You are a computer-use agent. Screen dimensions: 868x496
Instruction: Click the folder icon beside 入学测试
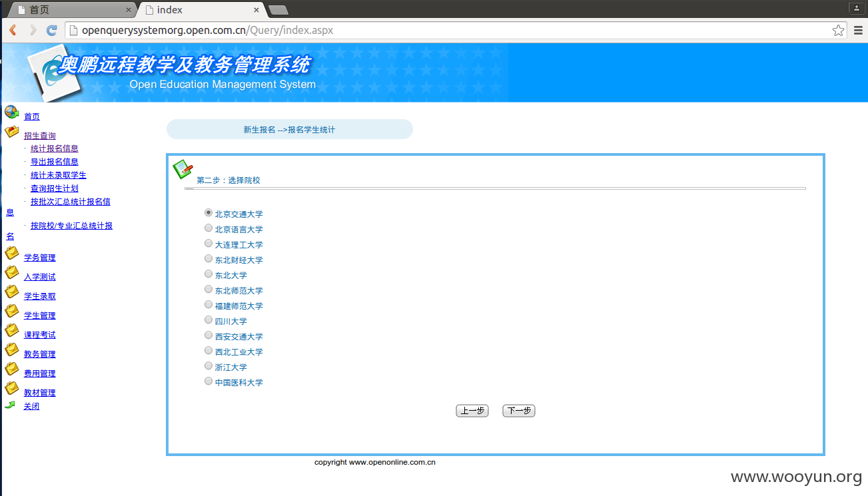click(x=11, y=272)
